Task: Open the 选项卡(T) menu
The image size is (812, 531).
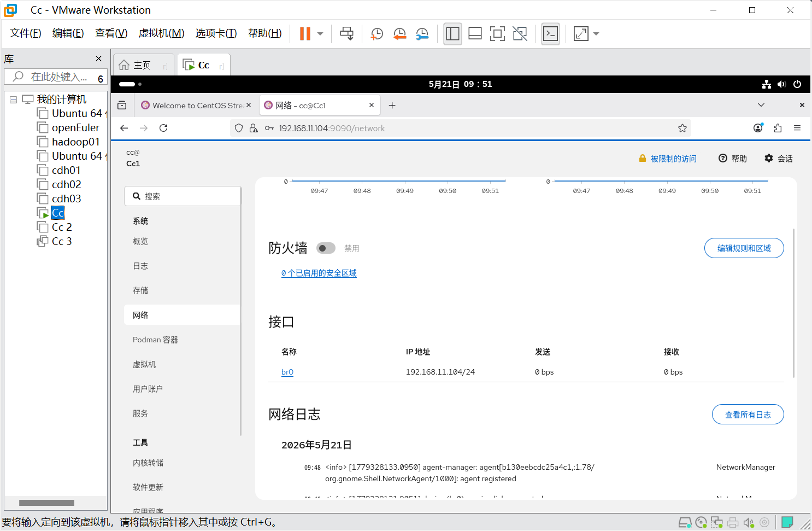Action: pyautogui.click(x=216, y=33)
